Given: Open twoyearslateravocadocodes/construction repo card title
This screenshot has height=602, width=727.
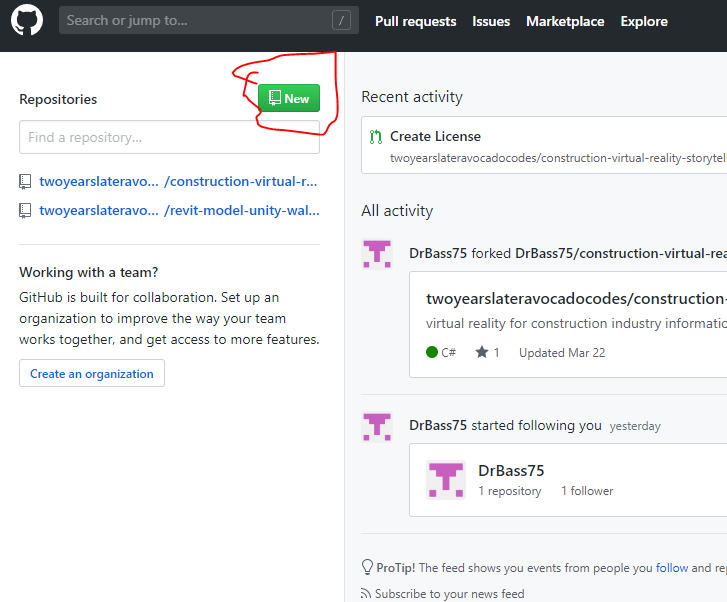Looking at the screenshot, I should click(576, 299).
